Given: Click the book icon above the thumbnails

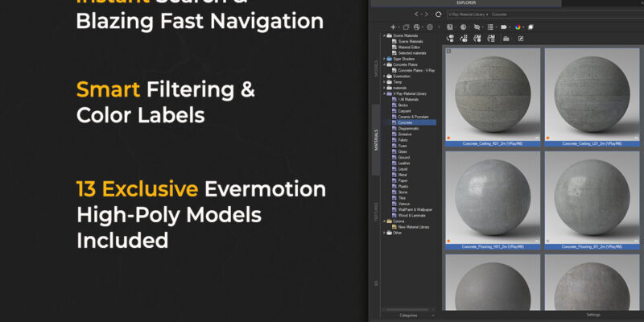Looking at the screenshot, I should [450, 27].
